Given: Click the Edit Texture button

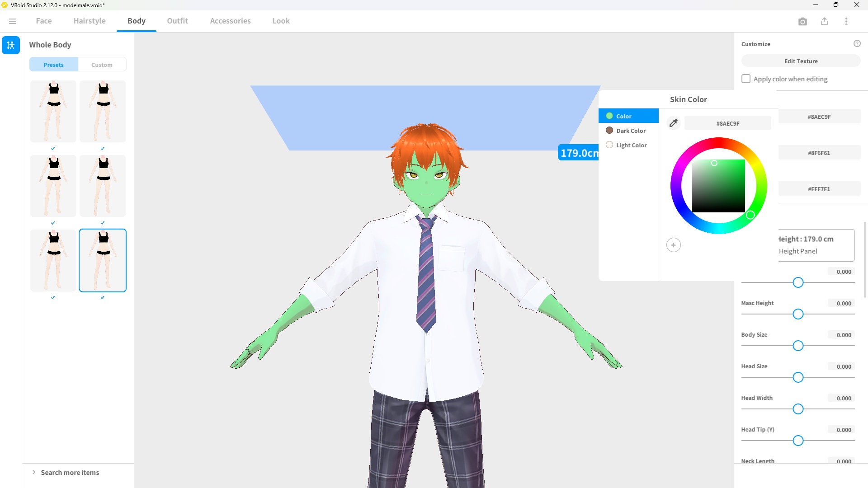Looking at the screenshot, I should (800, 61).
